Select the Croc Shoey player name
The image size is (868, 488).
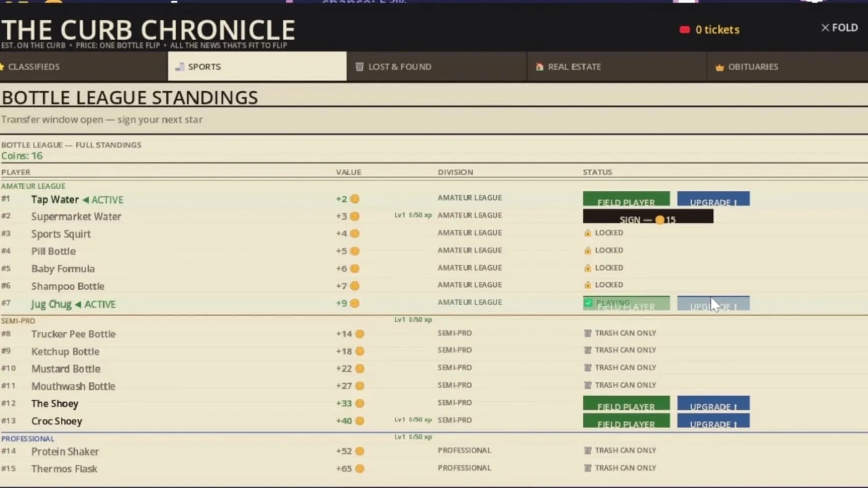57,421
